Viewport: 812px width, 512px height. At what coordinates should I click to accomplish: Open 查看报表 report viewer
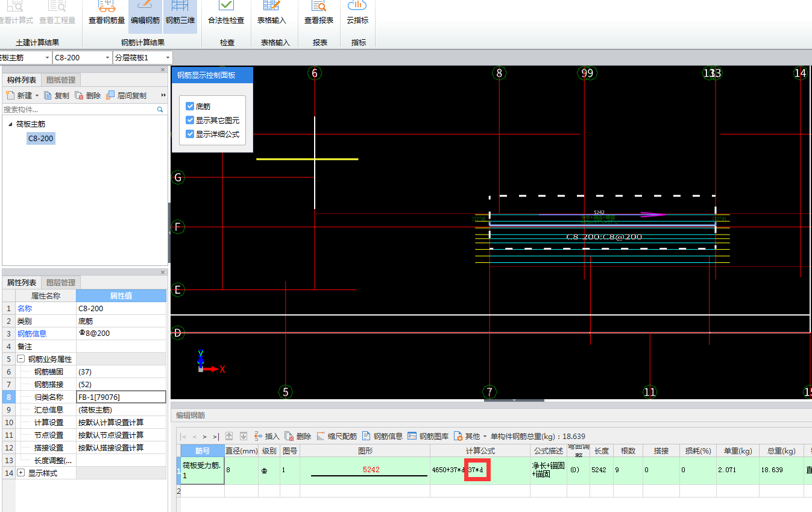click(319, 14)
